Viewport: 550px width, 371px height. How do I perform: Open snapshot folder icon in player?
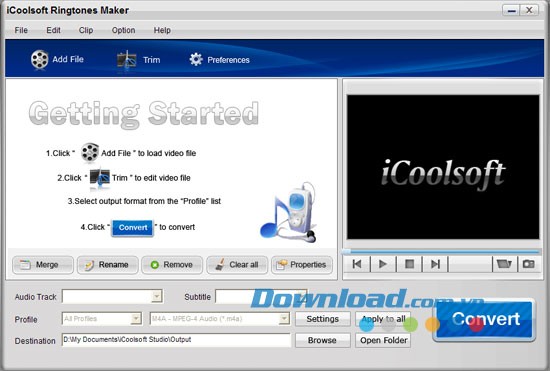pyautogui.click(x=504, y=264)
